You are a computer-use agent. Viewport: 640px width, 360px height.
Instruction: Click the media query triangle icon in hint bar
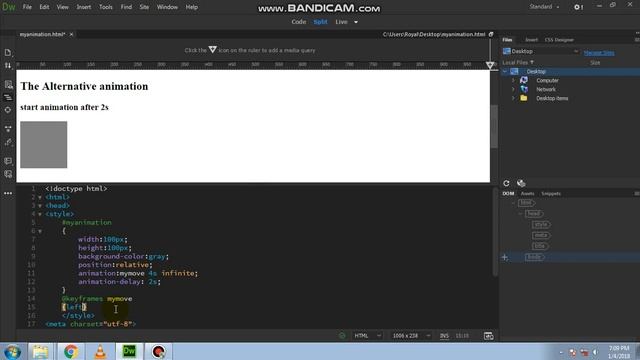[213, 49]
